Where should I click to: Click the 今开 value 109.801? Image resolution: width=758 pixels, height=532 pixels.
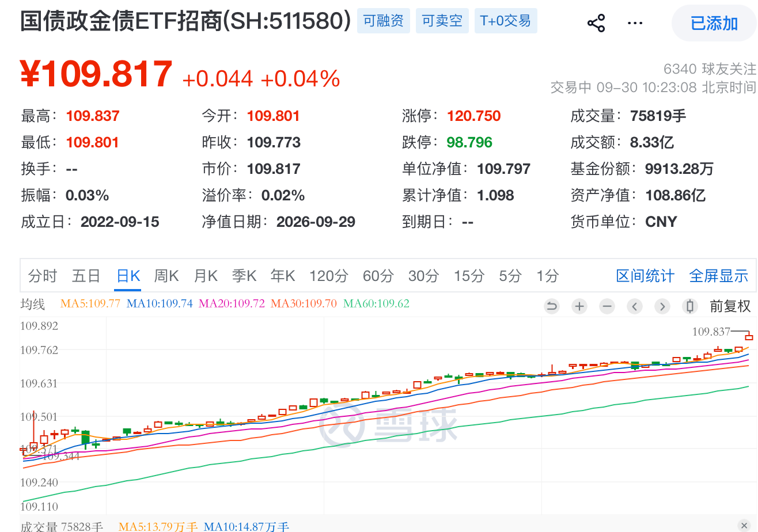click(x=274, y=116)
